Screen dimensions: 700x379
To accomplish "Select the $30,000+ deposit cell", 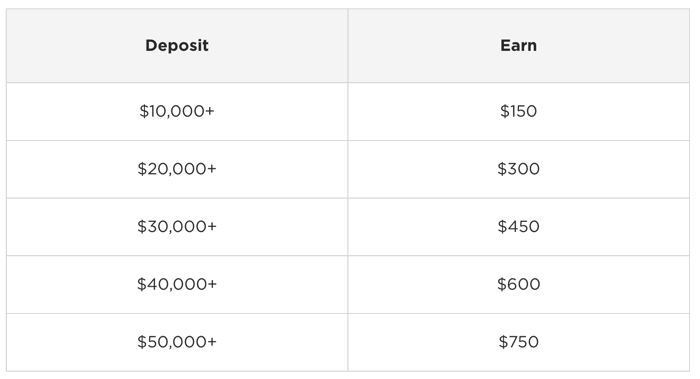I will coord(177,227).
